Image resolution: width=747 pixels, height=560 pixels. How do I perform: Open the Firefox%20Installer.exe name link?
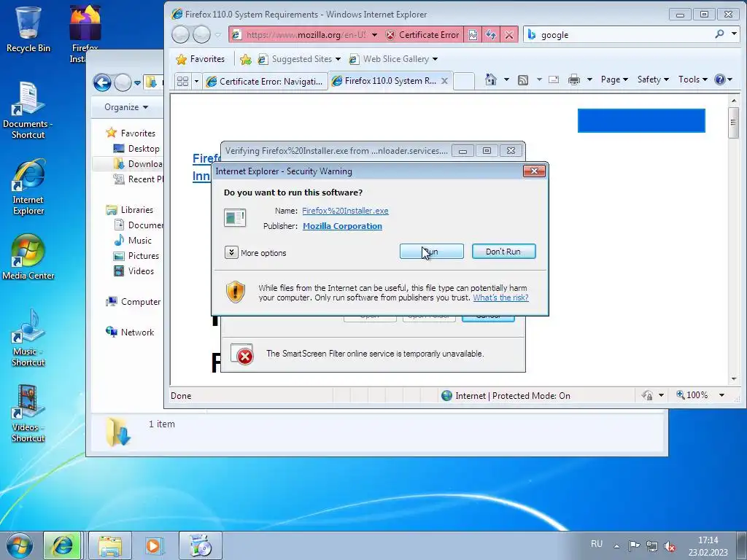coord(345,211)
